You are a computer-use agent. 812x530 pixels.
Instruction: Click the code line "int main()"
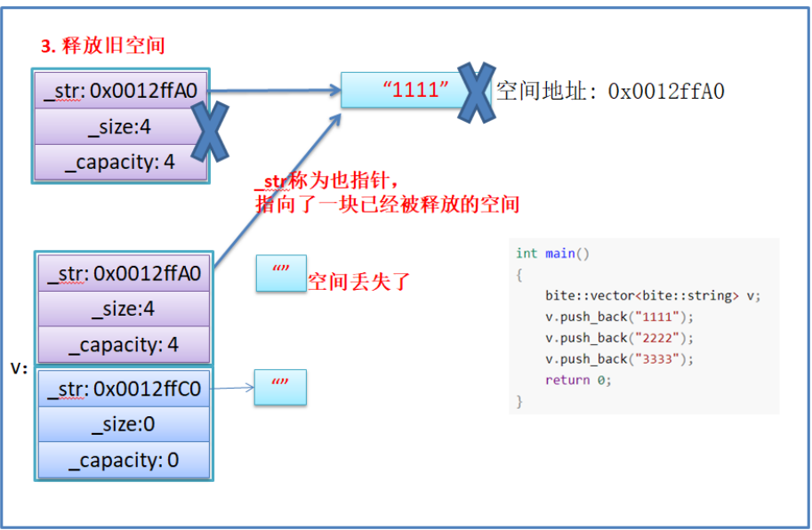pyautogui.click(x=552, y=253)
